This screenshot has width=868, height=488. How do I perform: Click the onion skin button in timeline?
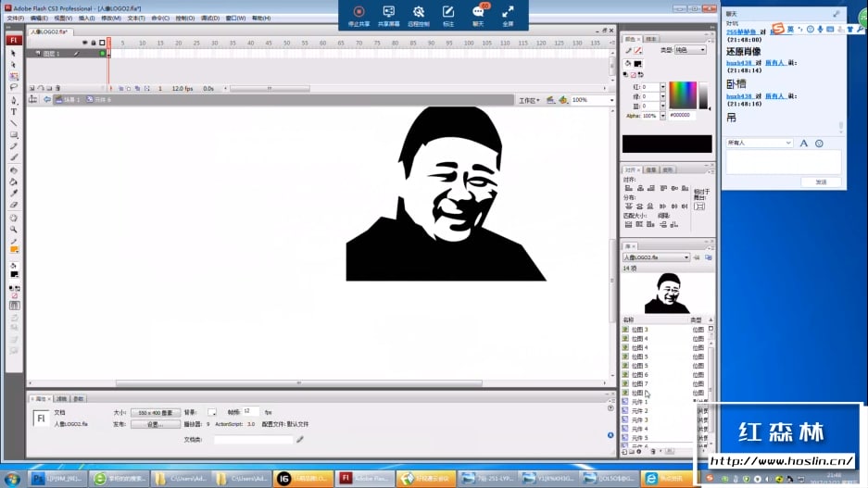tap(120, 89)
